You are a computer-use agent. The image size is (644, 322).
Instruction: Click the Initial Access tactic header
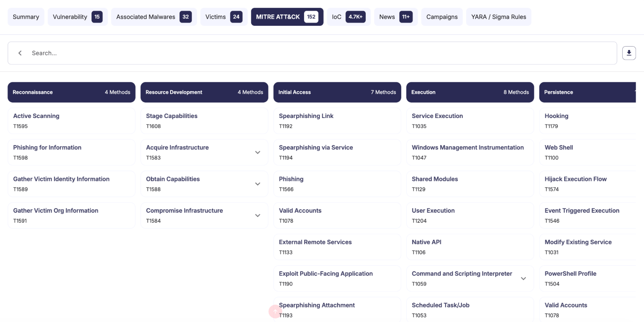337,92
